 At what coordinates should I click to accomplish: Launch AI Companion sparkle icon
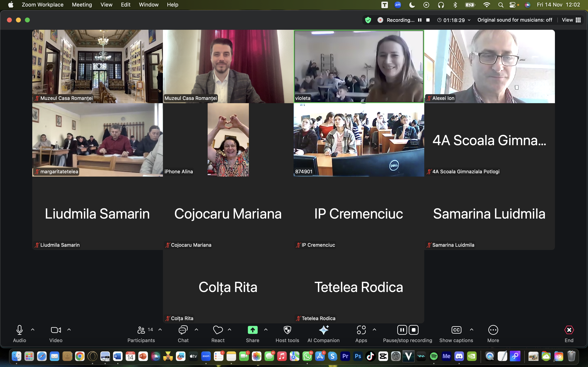[323, 330]
